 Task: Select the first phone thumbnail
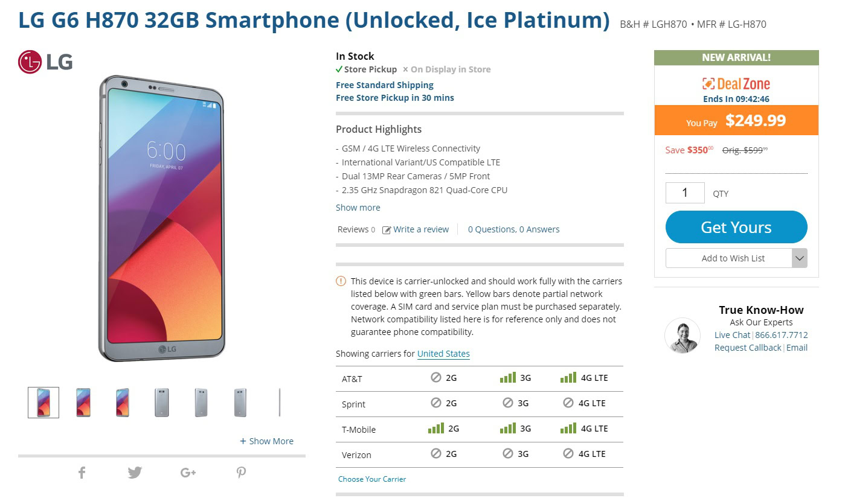coord(43,403)
